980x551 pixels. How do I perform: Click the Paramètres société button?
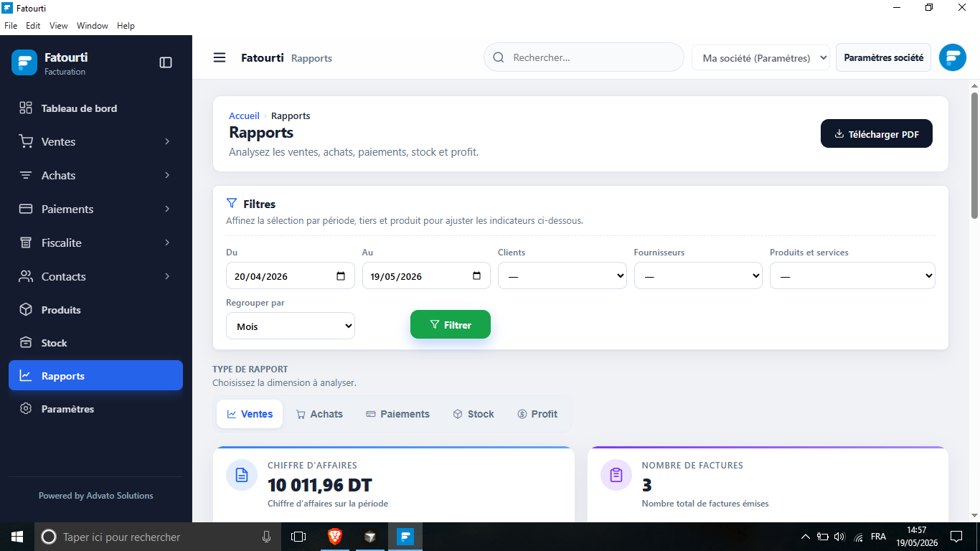tap(883, 57)
